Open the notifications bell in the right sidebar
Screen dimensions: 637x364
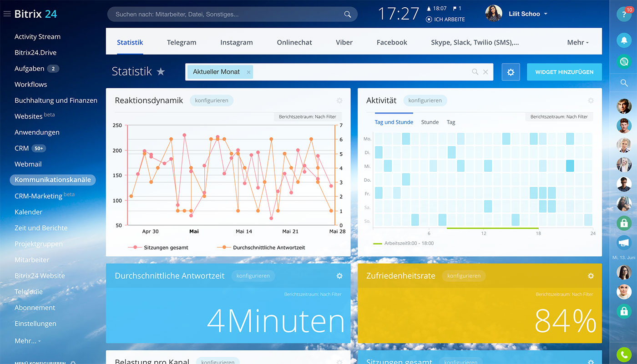624,40
